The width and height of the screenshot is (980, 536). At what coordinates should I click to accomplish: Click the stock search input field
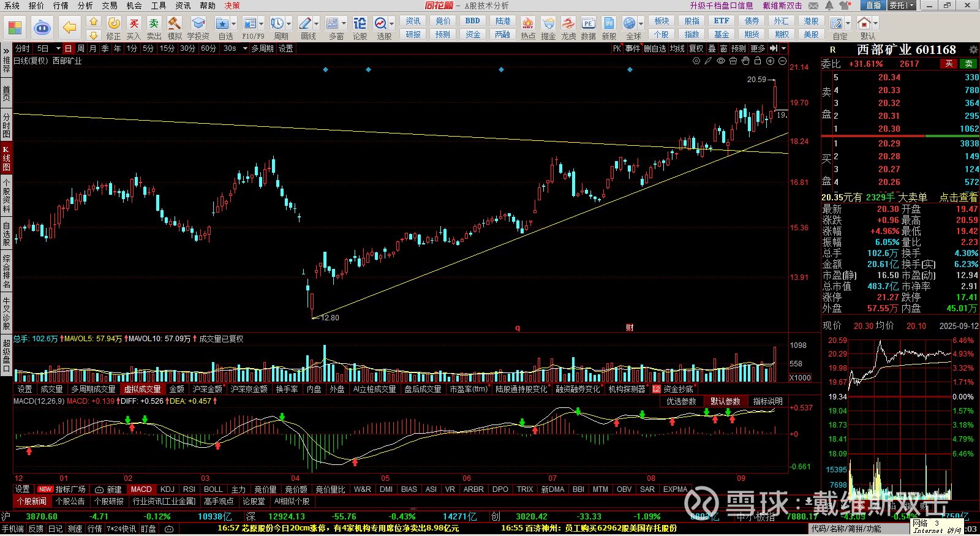858,529
